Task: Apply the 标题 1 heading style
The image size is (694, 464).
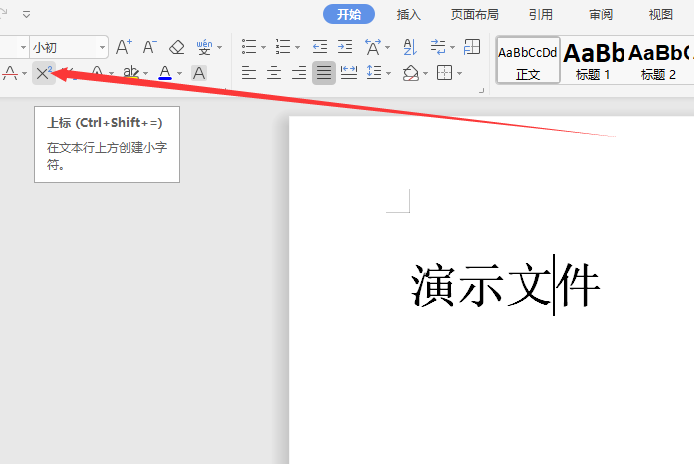Action: pyautogui.click(x=593, y=60)
